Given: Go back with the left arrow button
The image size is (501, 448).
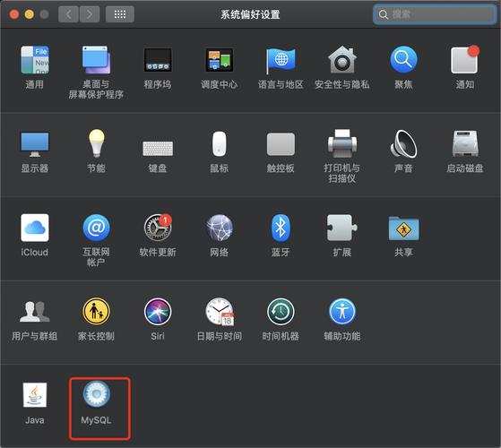Looking at the screenshot, I should (68, 14).
